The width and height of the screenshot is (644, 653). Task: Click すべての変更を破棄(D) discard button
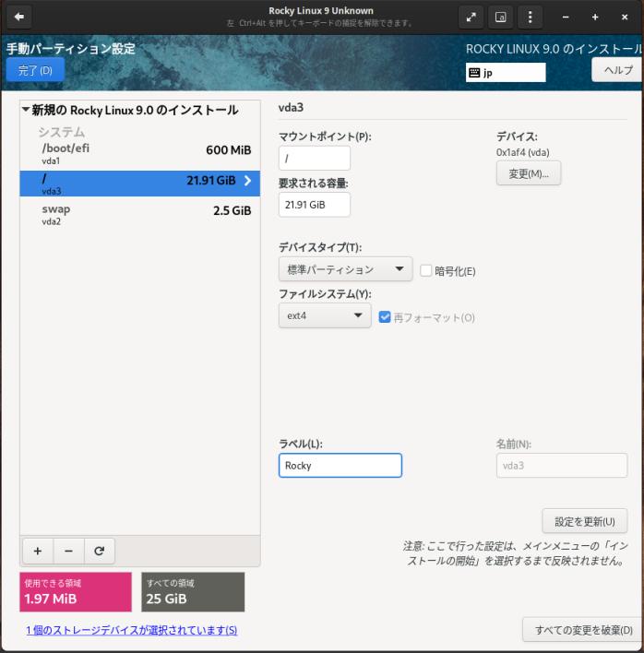click(x=583, y=630)
